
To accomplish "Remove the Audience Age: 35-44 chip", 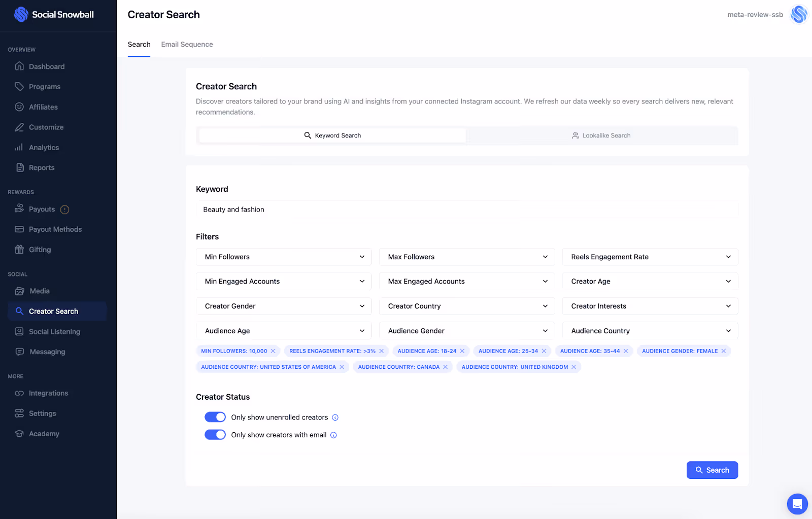I will (626, 351).
